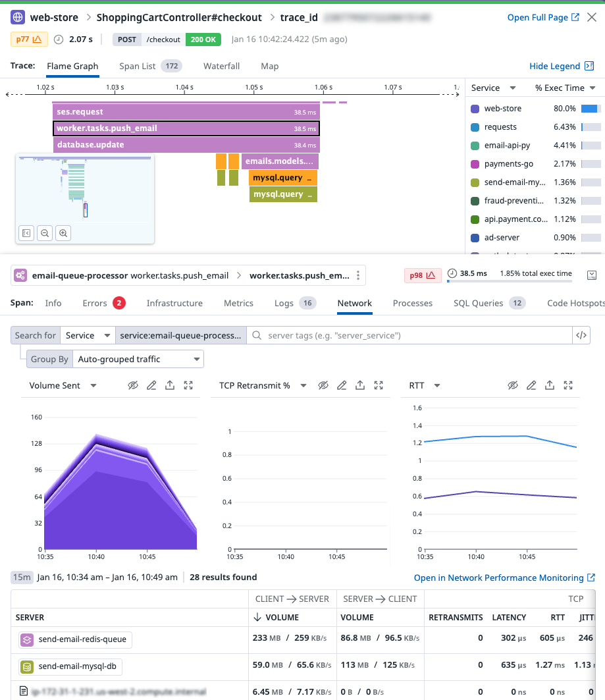This screenshot has height=700, width=605.
Task: Switch to the Waterfall trace view
Action: (x=221, y=66)
